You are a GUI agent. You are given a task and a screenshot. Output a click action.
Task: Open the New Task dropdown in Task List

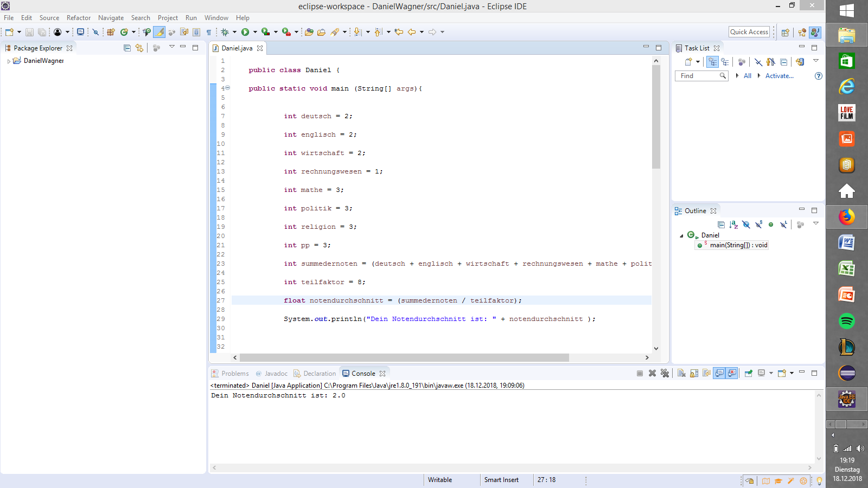(698, 62)
